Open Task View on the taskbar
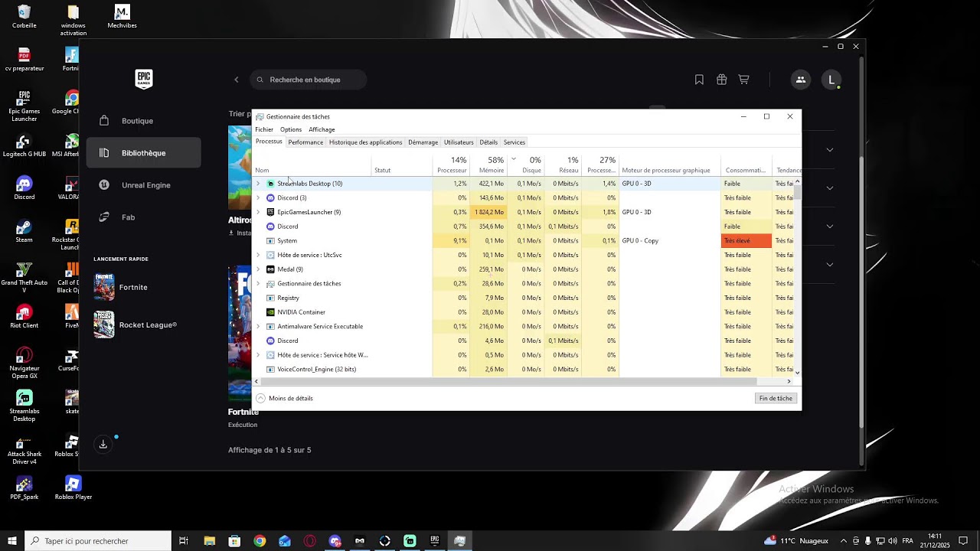Image resolution: width=980 pixels, height=551 pixels. tap(184, 541)
